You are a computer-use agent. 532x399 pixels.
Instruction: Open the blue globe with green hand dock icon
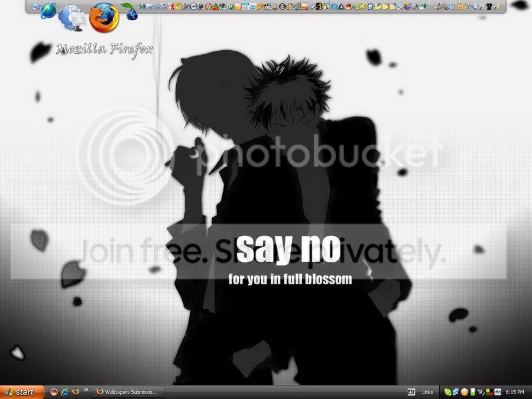(131, 12)
